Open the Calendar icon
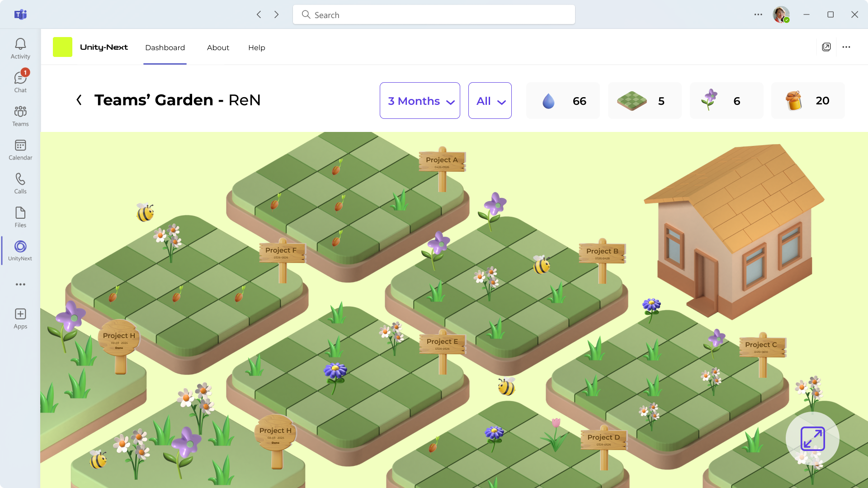This screenshot has height=488, width=868. [x=20, y=150]
